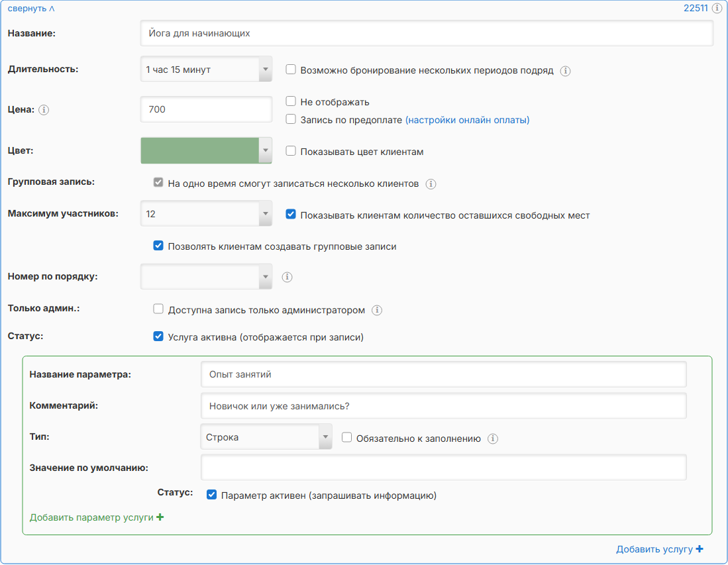728x565 pixels.
Task: Click the green color swatch for Цвет
Action: [x=199, y=150]
